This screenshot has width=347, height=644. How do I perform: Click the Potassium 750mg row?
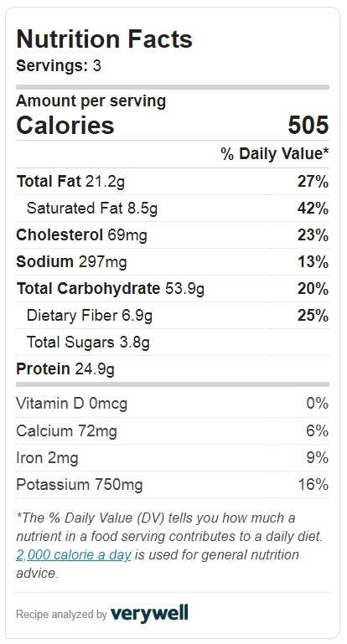click(173, 485)
